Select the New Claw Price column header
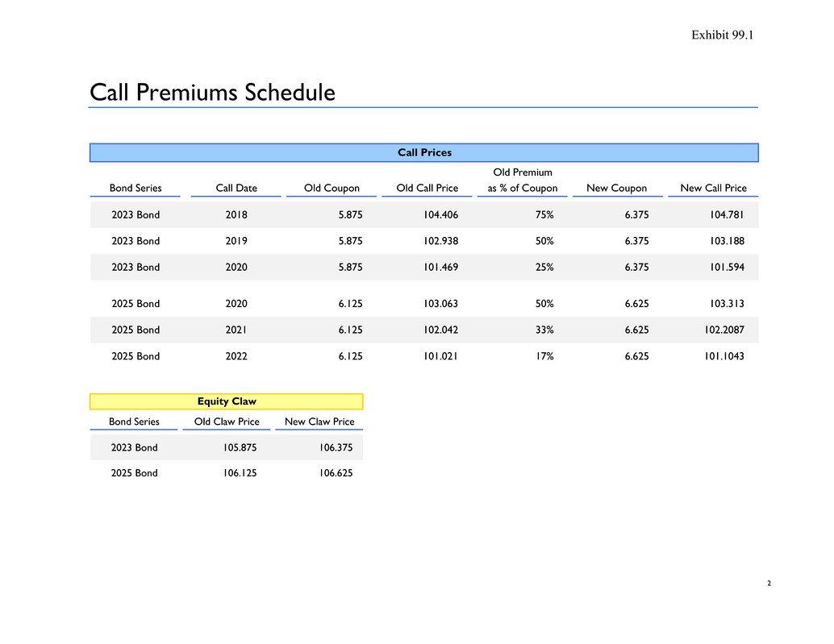 319,422
